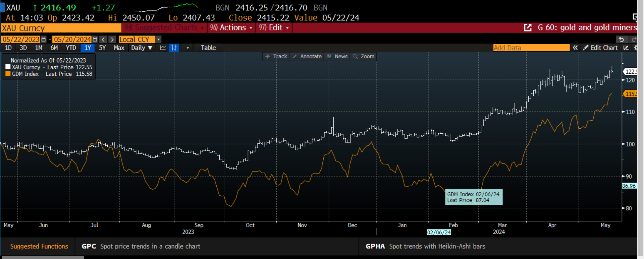644x259 pixels.
Task: Click the XAU Curncy security field
Action: [61, 28]
